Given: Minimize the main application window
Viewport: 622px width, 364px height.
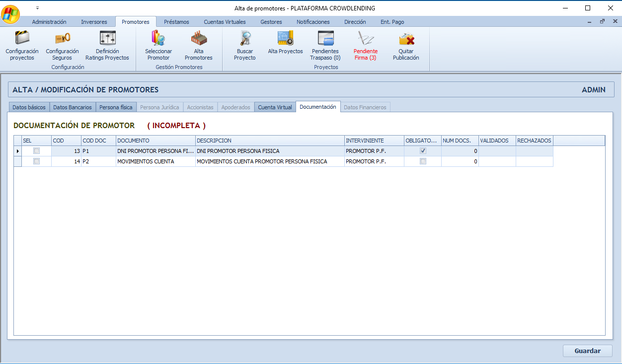Looking at the screenshot, I should 565,8.
